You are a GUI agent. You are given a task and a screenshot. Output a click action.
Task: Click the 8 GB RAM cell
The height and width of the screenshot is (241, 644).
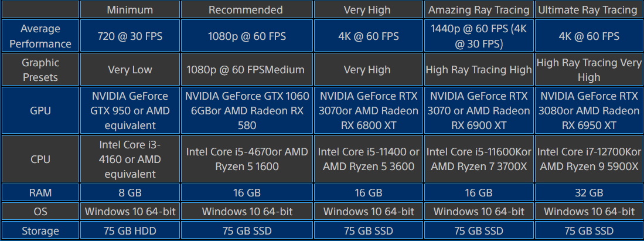pos(130,192)
